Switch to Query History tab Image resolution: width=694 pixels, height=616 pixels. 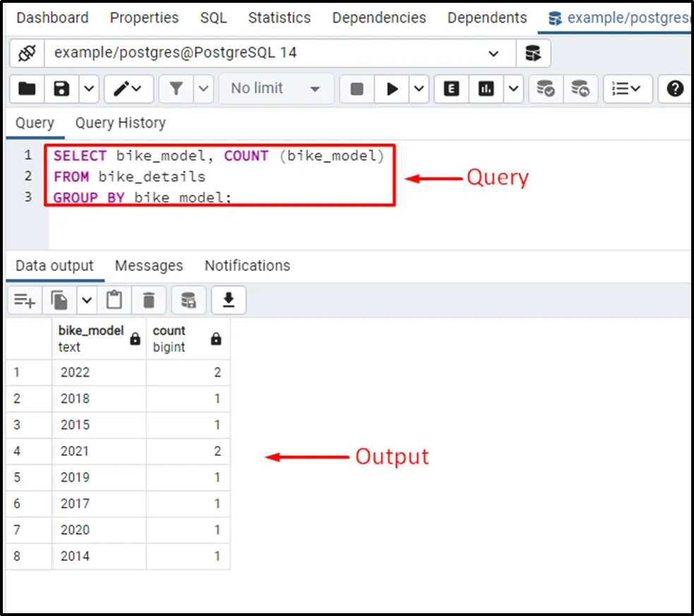click(121, 123)
